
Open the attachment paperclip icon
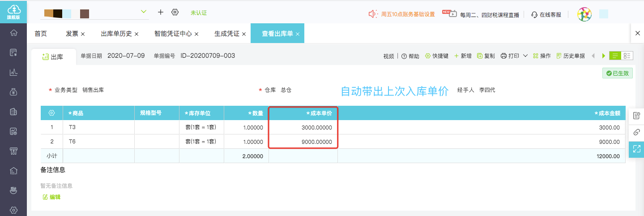(636, 132)
